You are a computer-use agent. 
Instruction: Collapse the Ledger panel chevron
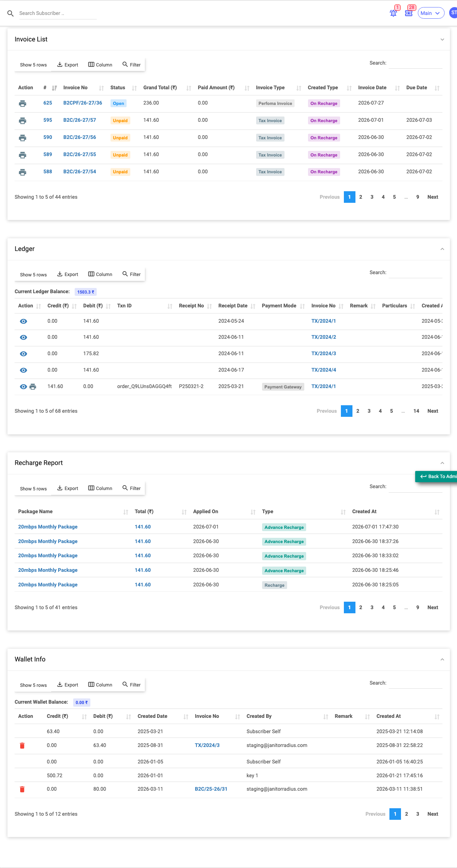tap(442, 249)
